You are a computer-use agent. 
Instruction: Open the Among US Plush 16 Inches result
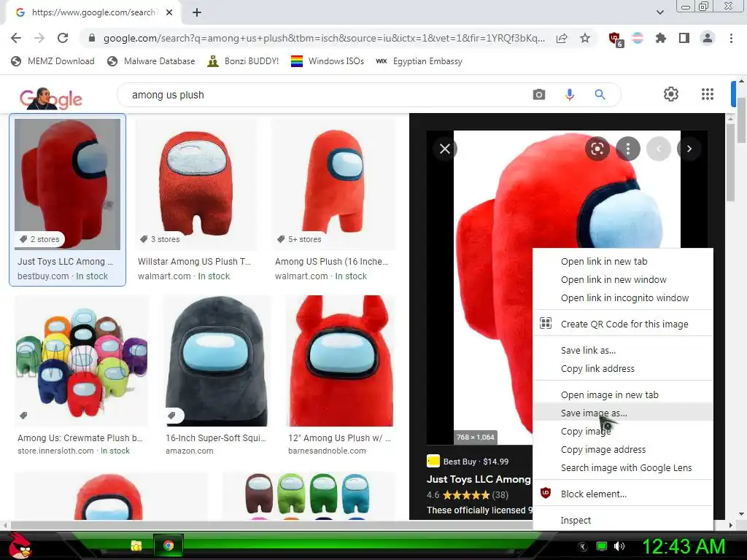click(333, 200)
